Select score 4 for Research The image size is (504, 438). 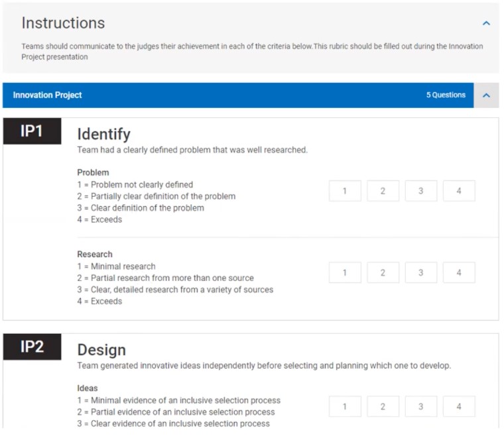coord(459,272)
